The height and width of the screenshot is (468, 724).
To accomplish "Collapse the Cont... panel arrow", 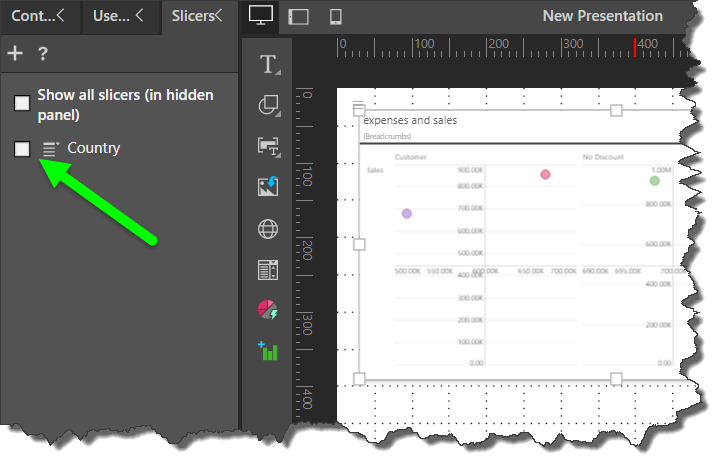I will pos(62,16).
